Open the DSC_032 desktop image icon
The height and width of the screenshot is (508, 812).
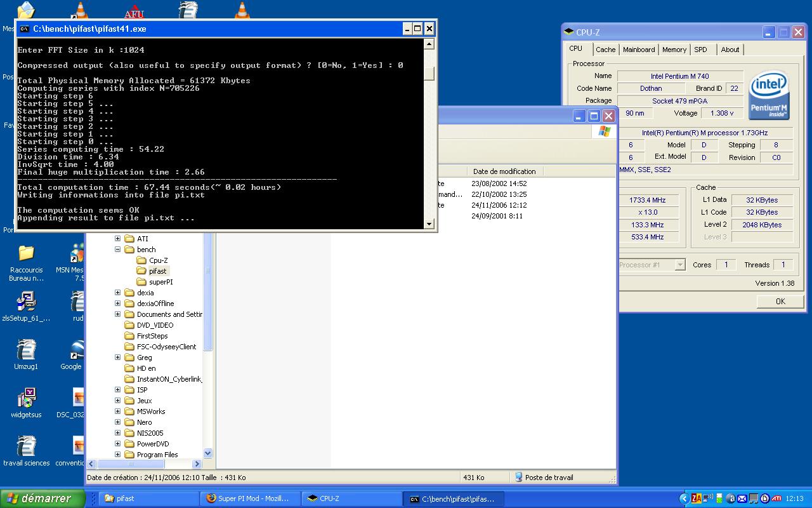[x=79, y=399]
